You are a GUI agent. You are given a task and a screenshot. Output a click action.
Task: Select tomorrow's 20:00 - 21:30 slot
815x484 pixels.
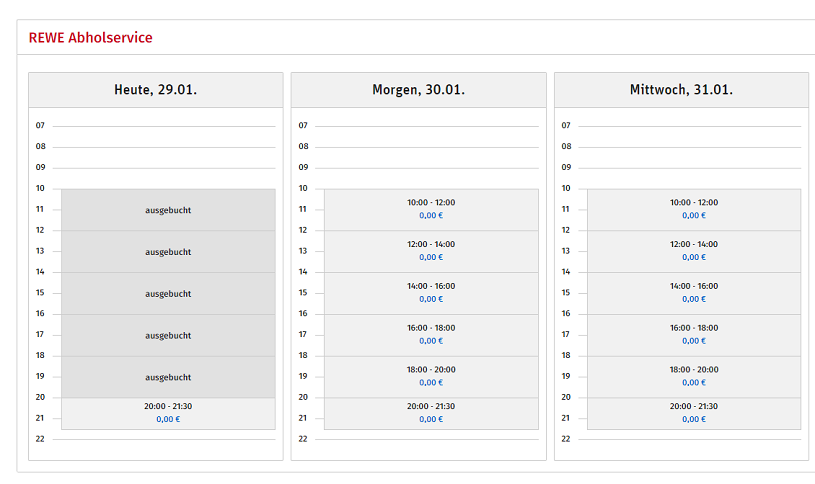click(431, 412)
